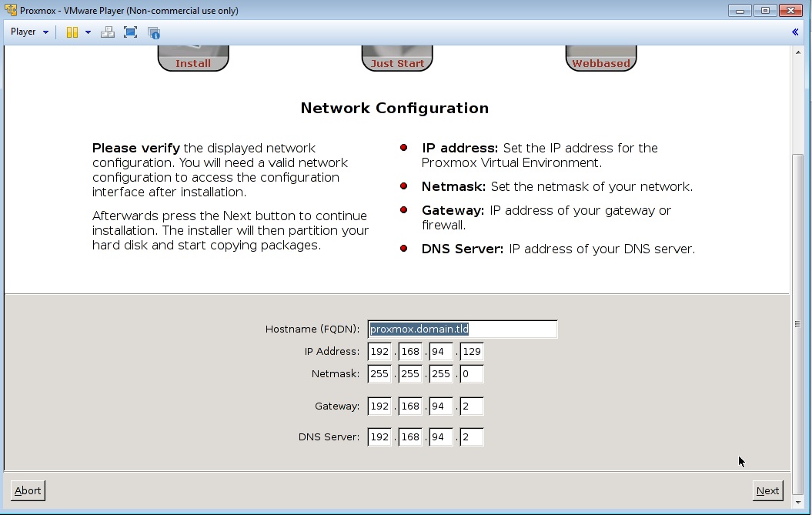Click the Just Start step button
Image resolution: width=812 pixels, height=515 pixels.
[397, 58]
